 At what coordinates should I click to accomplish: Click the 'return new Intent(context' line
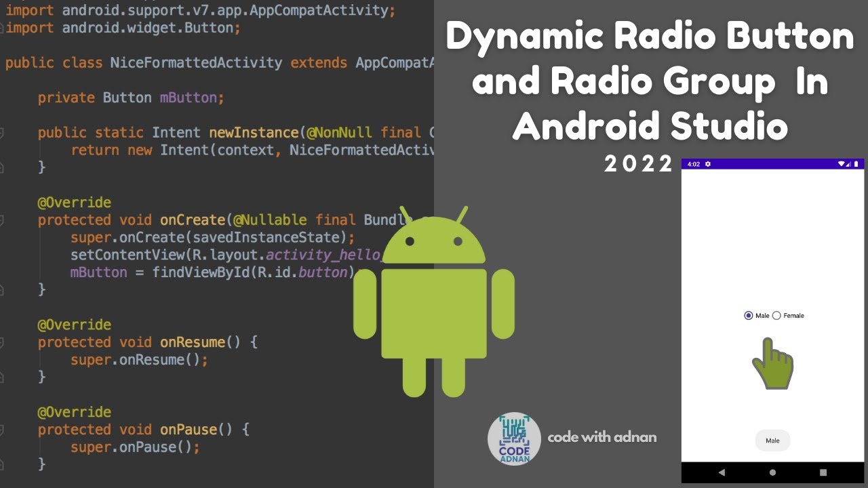[252, 150]
